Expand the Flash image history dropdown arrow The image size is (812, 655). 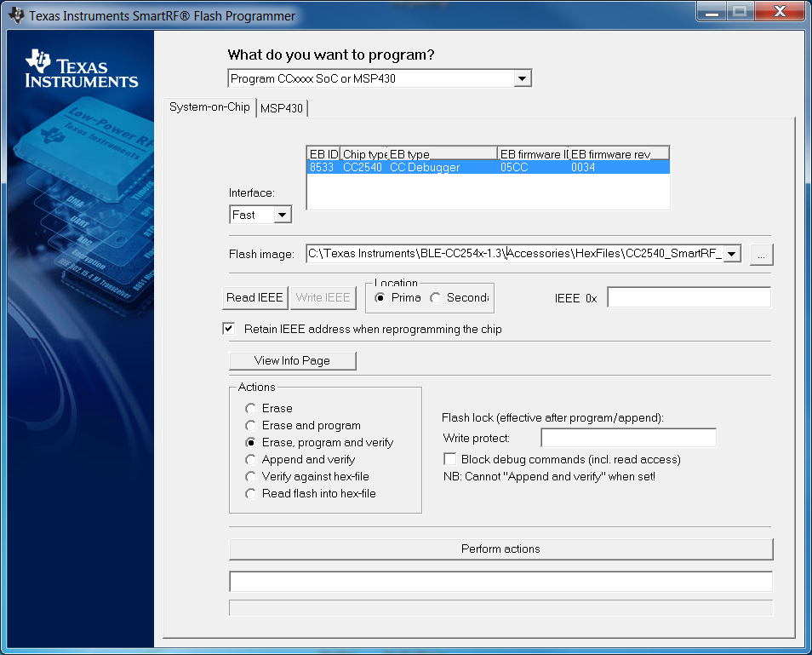coord(732,254)
